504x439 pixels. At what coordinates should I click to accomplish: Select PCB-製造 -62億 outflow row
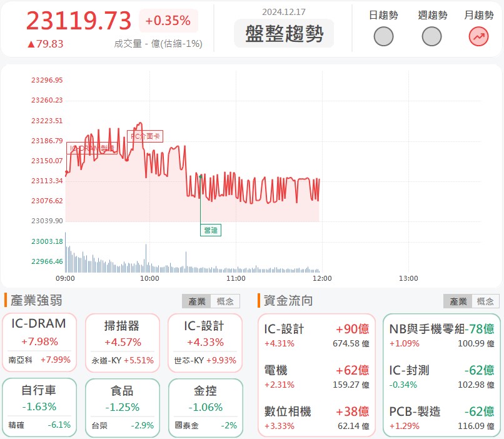[441, 418]
